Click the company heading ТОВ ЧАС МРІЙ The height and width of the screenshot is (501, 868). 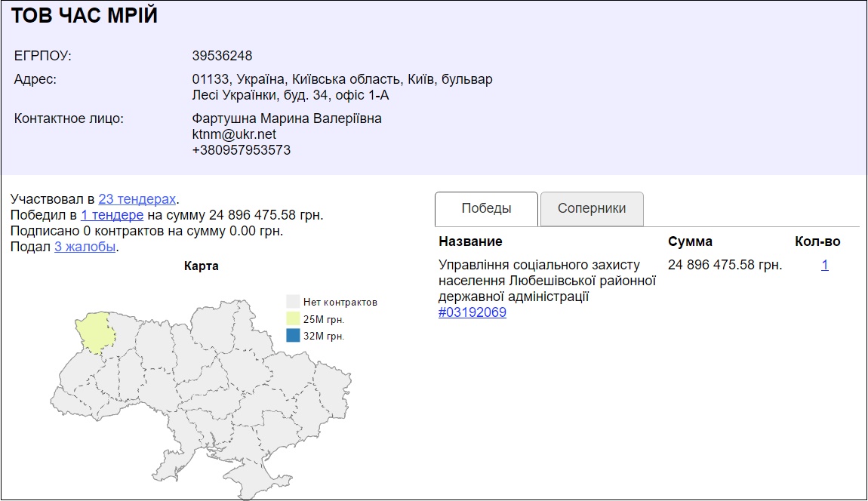(85, 16)
